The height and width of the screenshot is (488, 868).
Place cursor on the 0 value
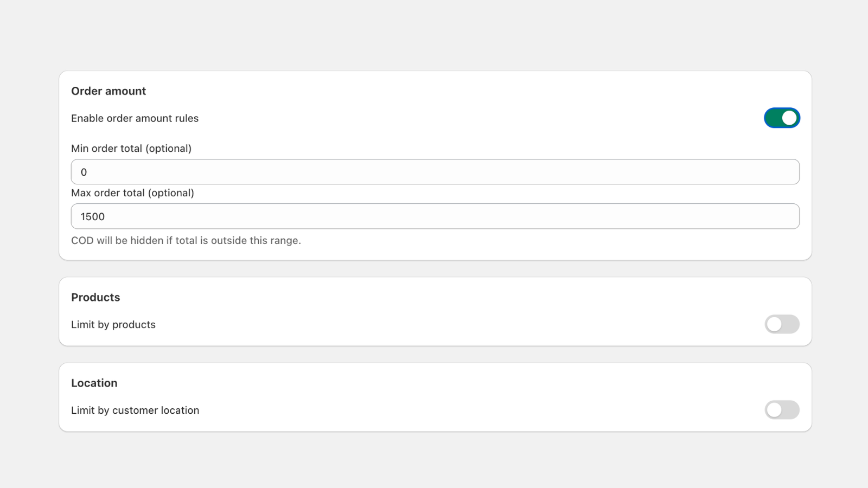click(x=84, y=172)
